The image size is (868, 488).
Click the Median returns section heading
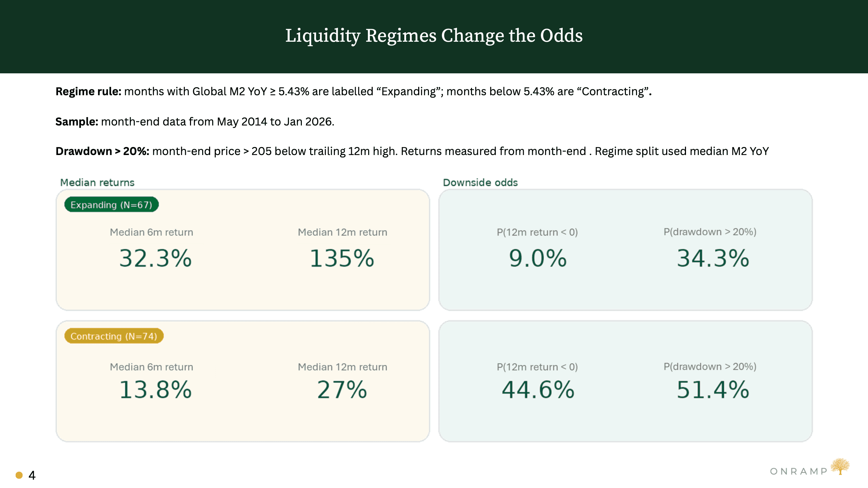(97, 182)
